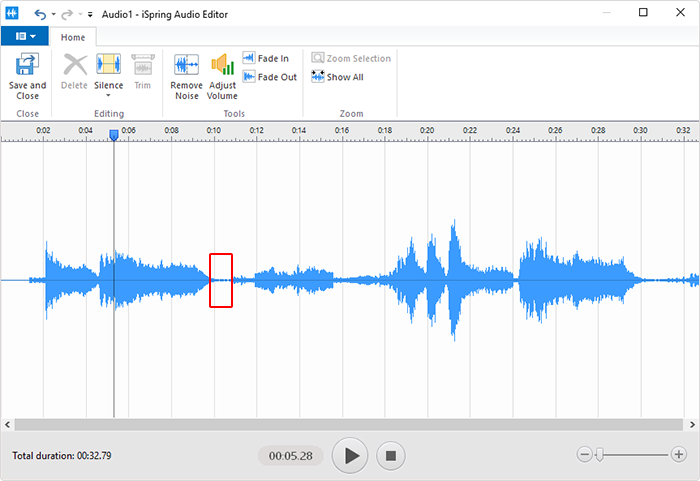Screen dimensions: 700x481
Task: Apply Fade Out effect
Action: click(270, 77)
